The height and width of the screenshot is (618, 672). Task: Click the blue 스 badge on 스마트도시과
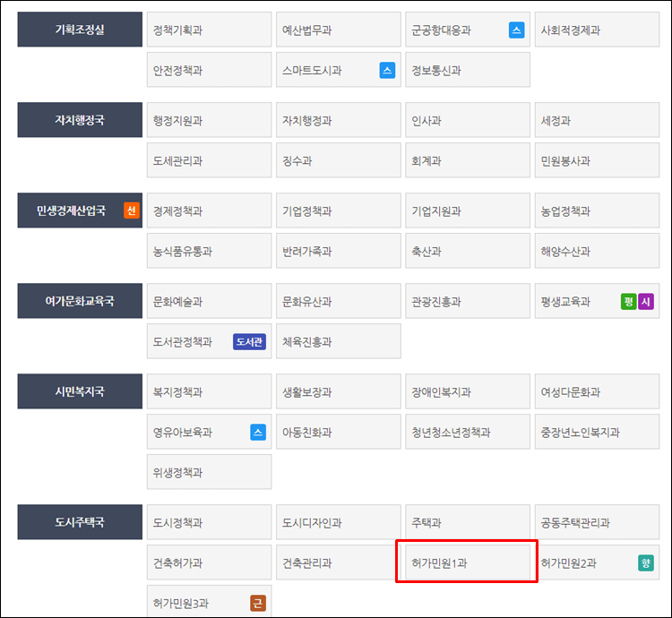[387, 70]
